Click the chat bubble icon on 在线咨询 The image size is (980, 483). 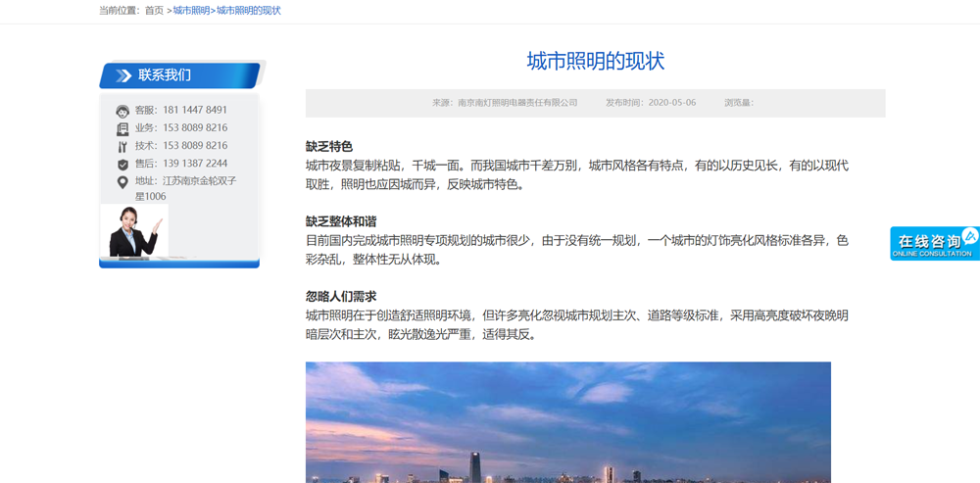[x=969, y=236]
